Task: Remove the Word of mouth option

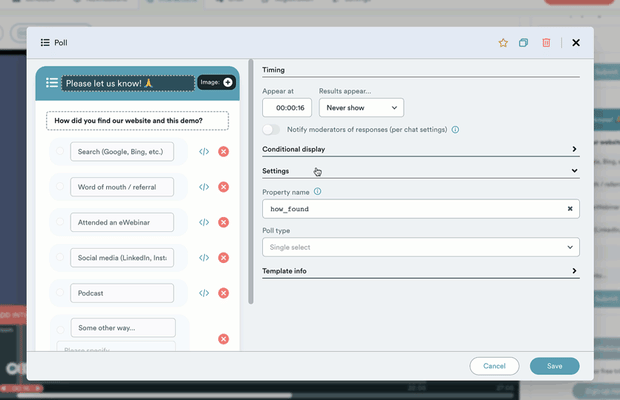Action: (224, 187)
